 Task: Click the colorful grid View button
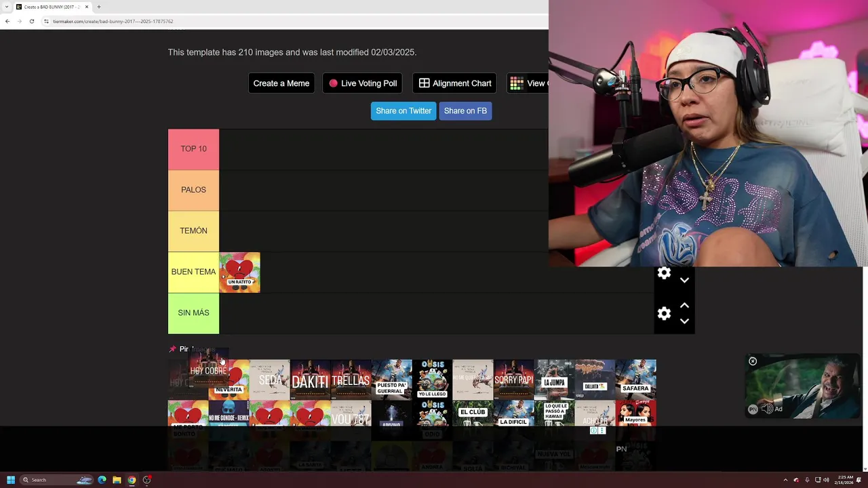(x=528, y=83)
